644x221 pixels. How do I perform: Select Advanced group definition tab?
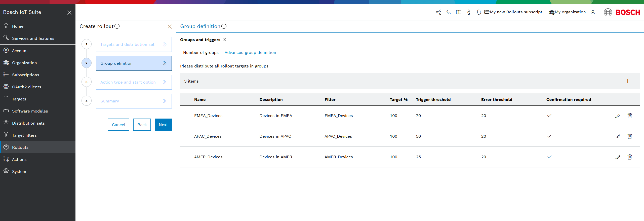click(250, 53)
